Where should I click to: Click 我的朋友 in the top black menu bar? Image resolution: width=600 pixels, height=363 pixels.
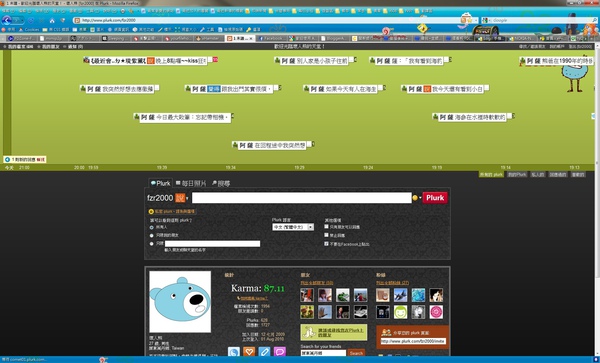pyautogui.click(x=51, y=47)
